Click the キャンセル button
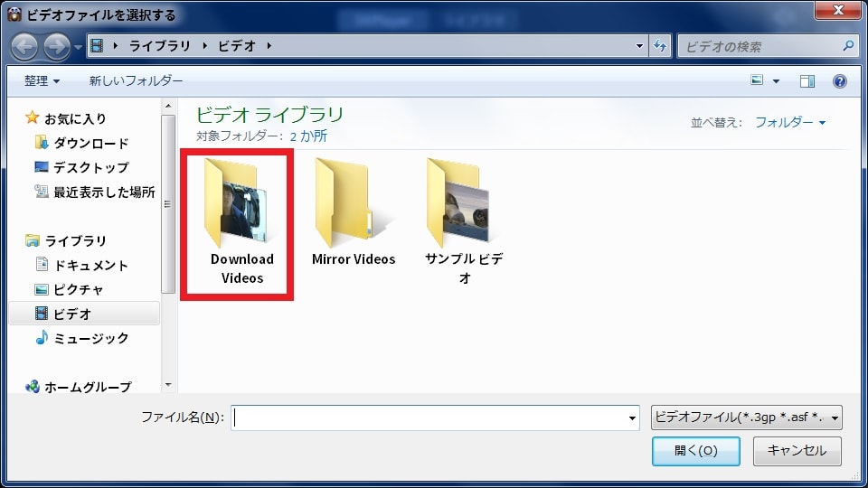868x488 pixels. 797,451
